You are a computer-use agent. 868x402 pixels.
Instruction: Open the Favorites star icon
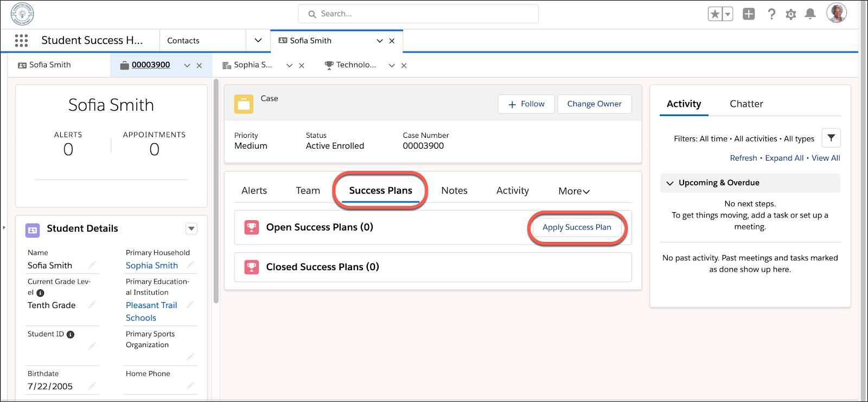pyautogui.click(x=715, y=14)
